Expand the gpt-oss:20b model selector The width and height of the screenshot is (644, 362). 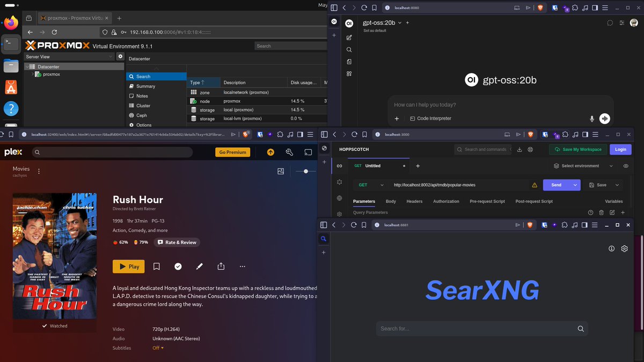[383, 23]
